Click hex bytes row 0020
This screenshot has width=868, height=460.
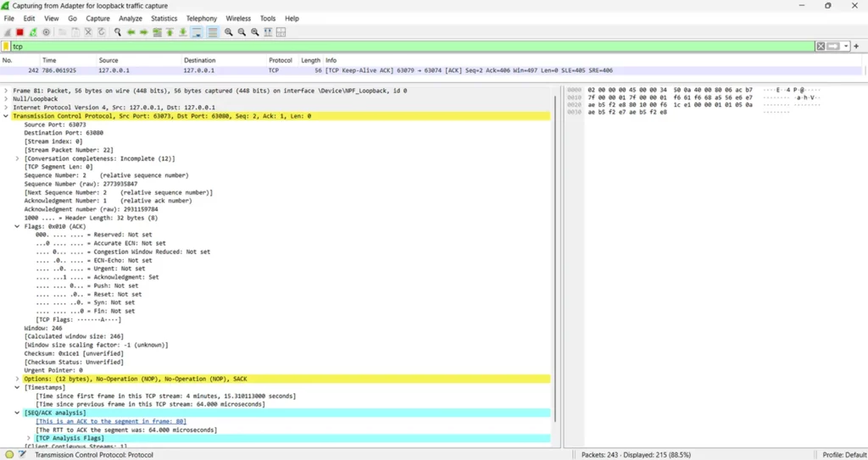(670, 104)
